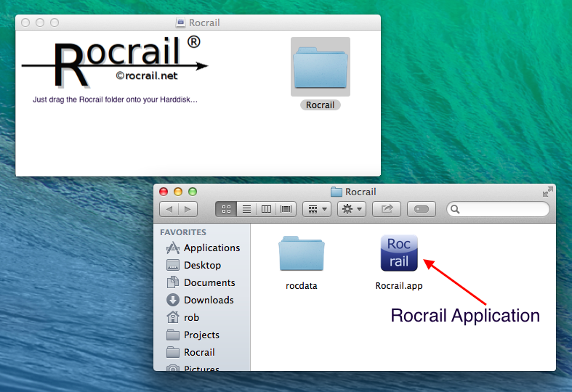The height and width of the screenshot is (392, 572).
Task: Switch to list view
Action: [246, 209]
